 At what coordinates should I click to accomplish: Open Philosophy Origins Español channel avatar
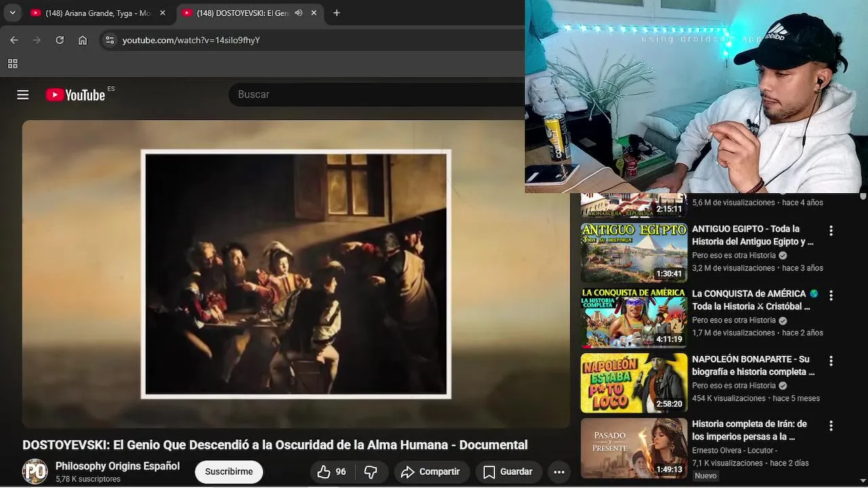coord(35,472)
